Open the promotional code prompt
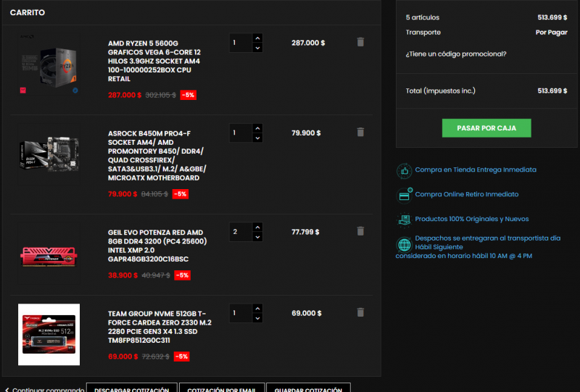580x392 pixels. (456, 54)
